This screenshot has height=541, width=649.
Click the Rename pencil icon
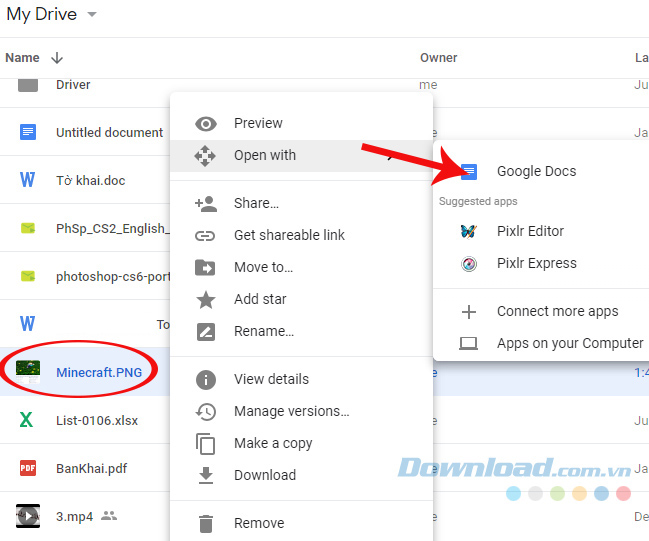pyautogui.click(x=206, y=332)
